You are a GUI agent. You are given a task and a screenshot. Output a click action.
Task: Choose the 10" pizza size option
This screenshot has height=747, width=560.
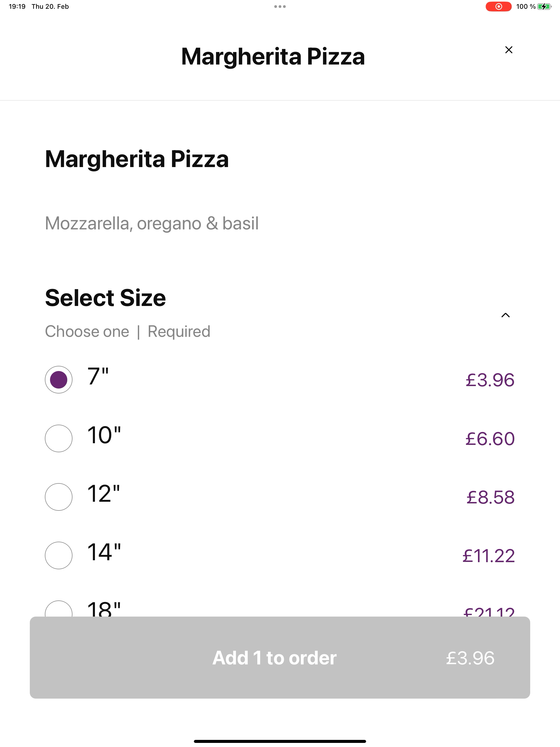(x=59, y=438)
